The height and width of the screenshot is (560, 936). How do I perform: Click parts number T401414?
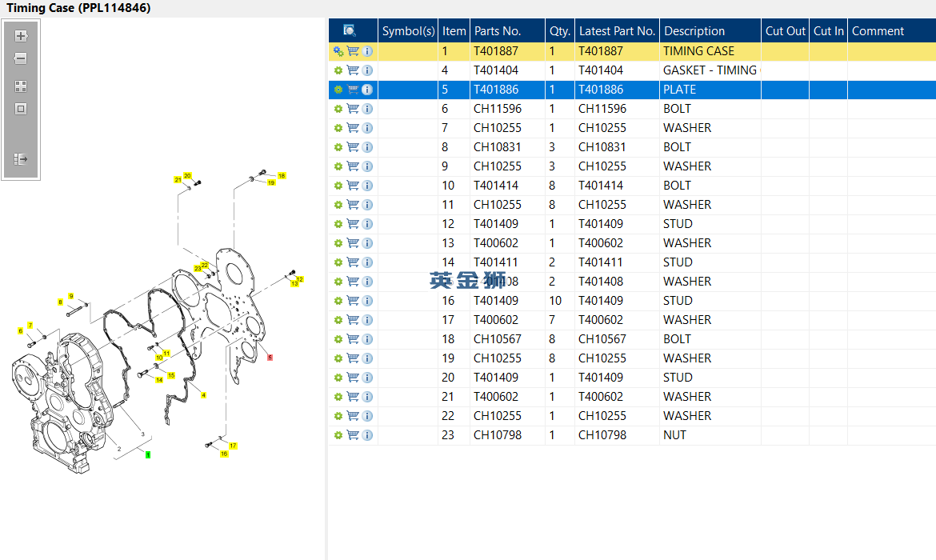point(496,186)
